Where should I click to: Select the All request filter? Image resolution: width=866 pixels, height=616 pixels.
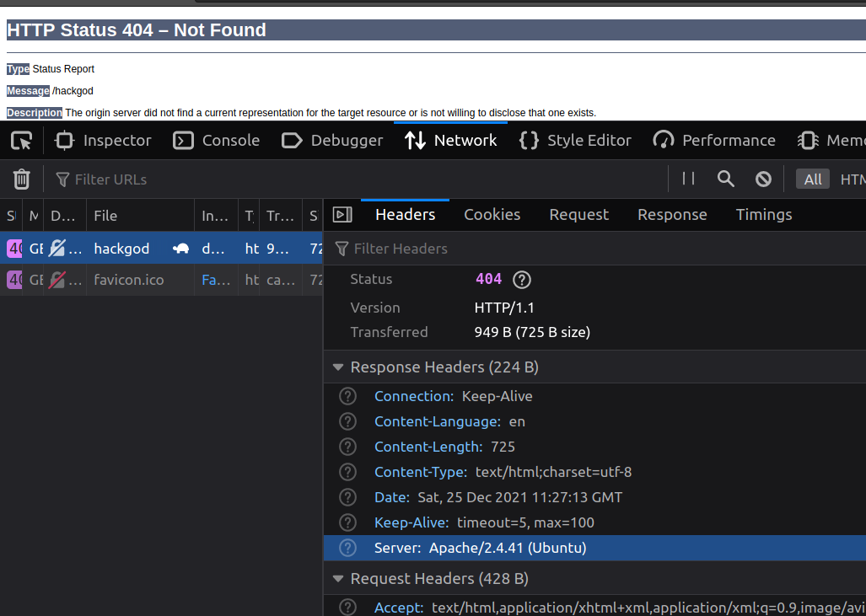813,179
